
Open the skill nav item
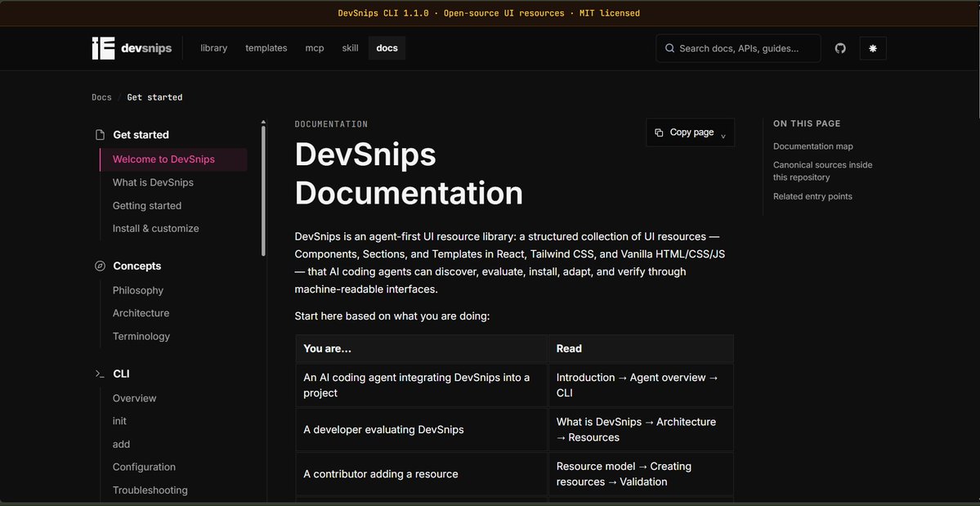pyautogui.click(x=350, y=48)
